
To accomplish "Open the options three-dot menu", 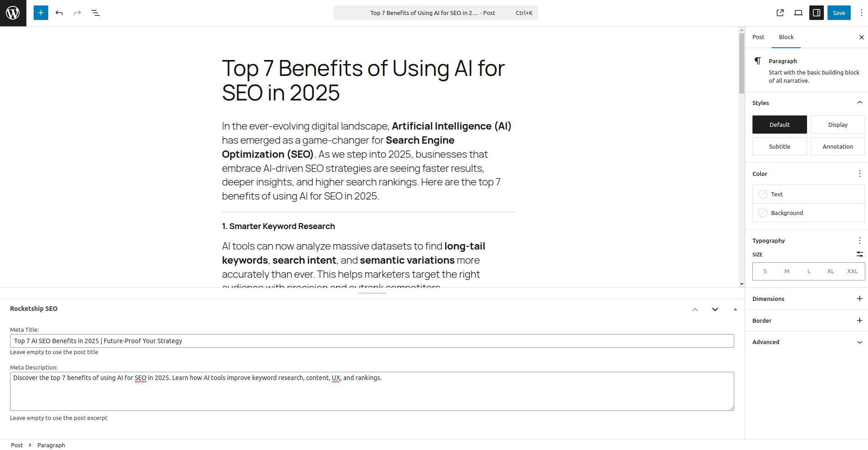I will [861, 13].
